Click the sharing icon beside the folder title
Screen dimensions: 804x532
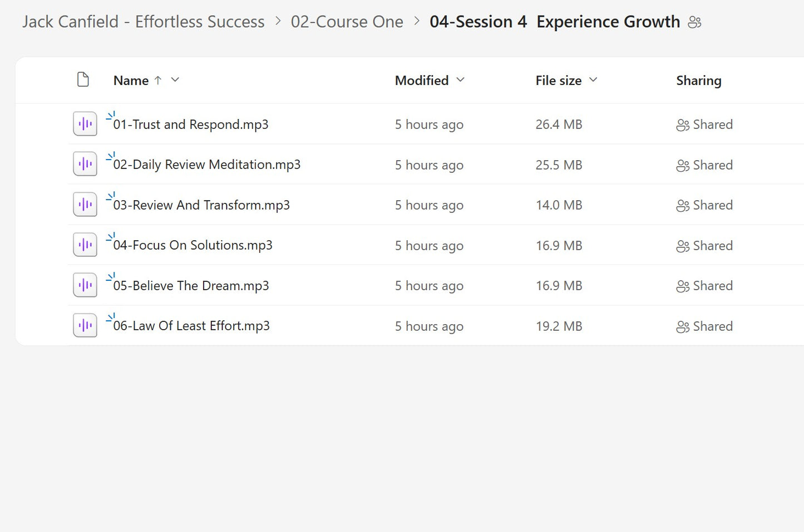pyautogui.click(x=694, y=22)
